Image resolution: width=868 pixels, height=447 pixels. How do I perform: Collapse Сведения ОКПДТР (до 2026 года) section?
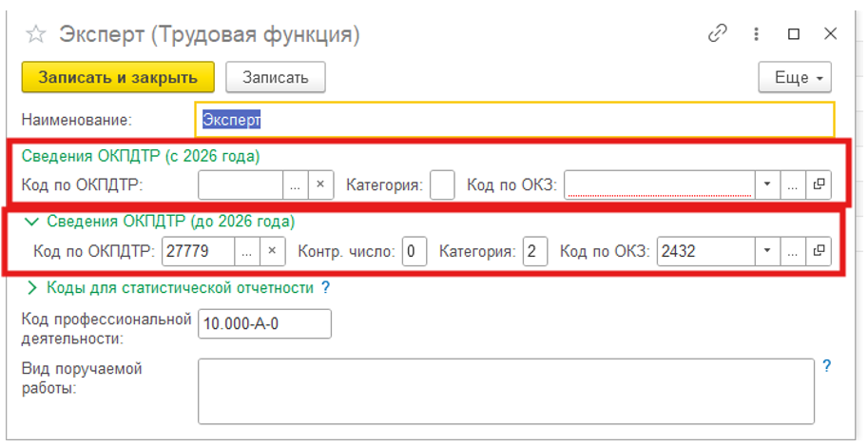tap(32, 222)
